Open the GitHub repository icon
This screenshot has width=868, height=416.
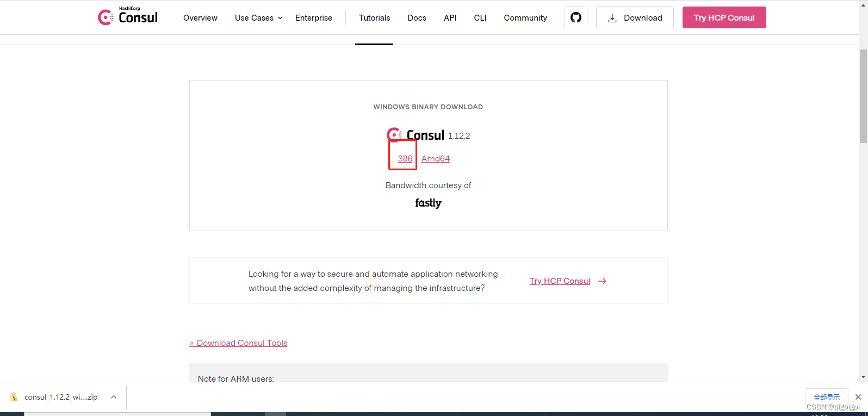pyautogui.click(x=576, y=17)
